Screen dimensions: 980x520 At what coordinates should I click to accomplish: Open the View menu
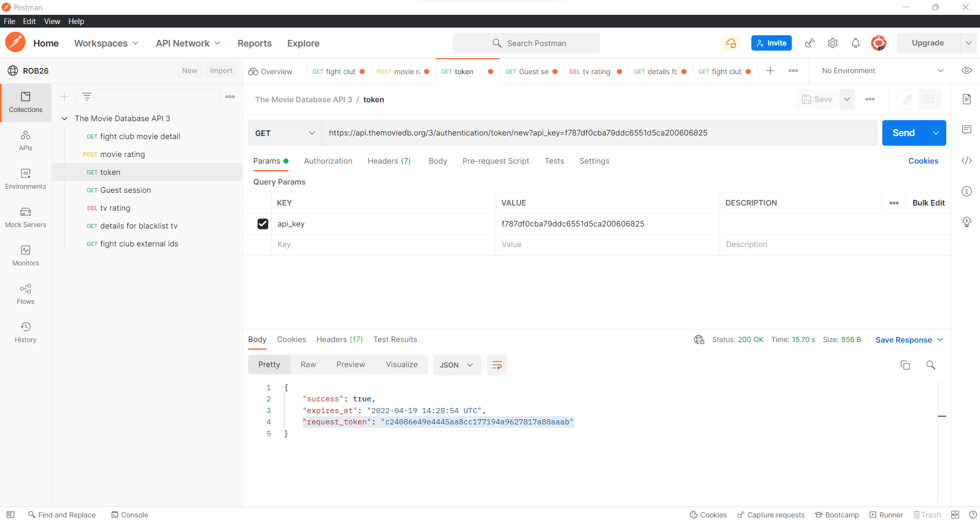coord(52,21)
